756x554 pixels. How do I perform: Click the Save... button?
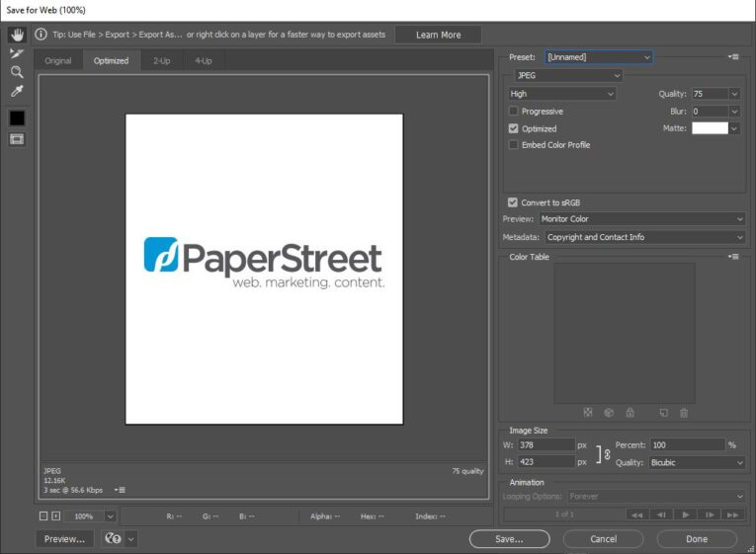[x=509, y=538]
